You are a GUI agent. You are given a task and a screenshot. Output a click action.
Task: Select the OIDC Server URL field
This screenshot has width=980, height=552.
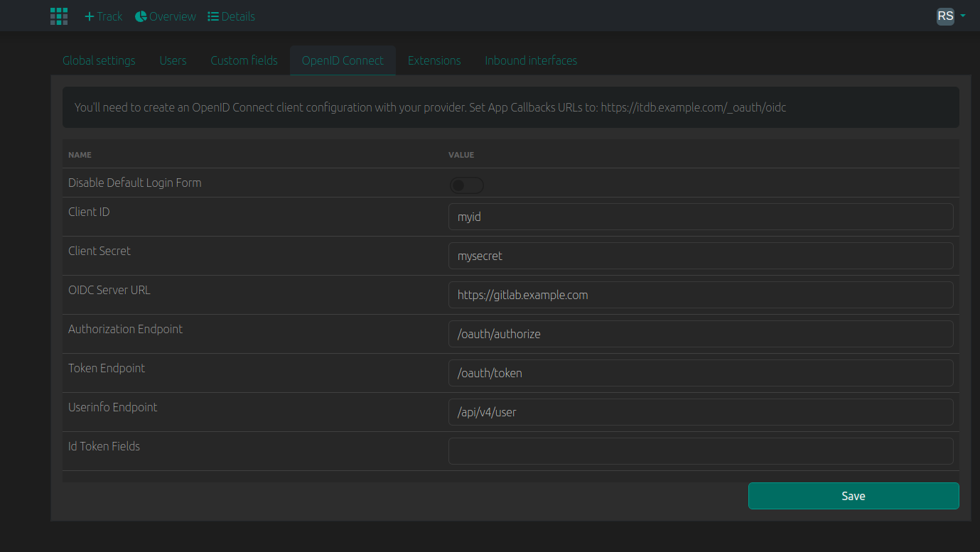pyautogui.click(x=701, y=295)
